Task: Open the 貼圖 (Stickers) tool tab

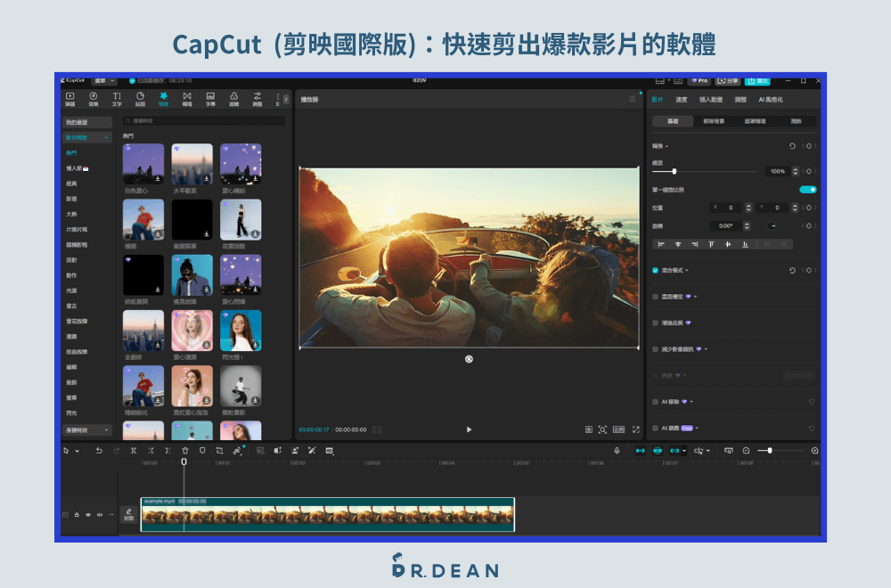Action: [x=140, y=99]
